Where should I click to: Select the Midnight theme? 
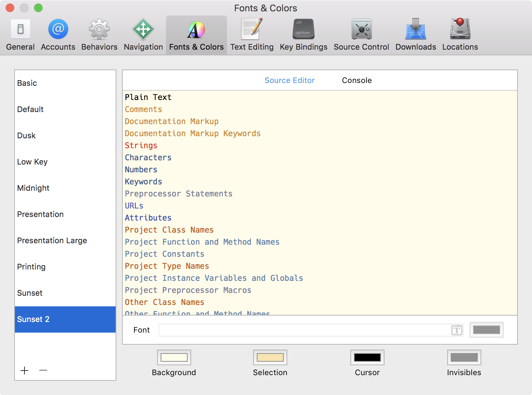[x=33, y=188]
